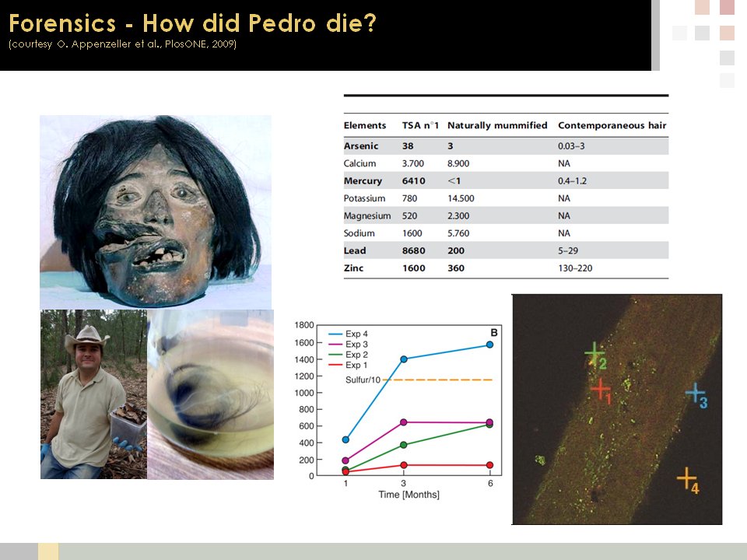Click the slide title about Pedro

[193, 23]
